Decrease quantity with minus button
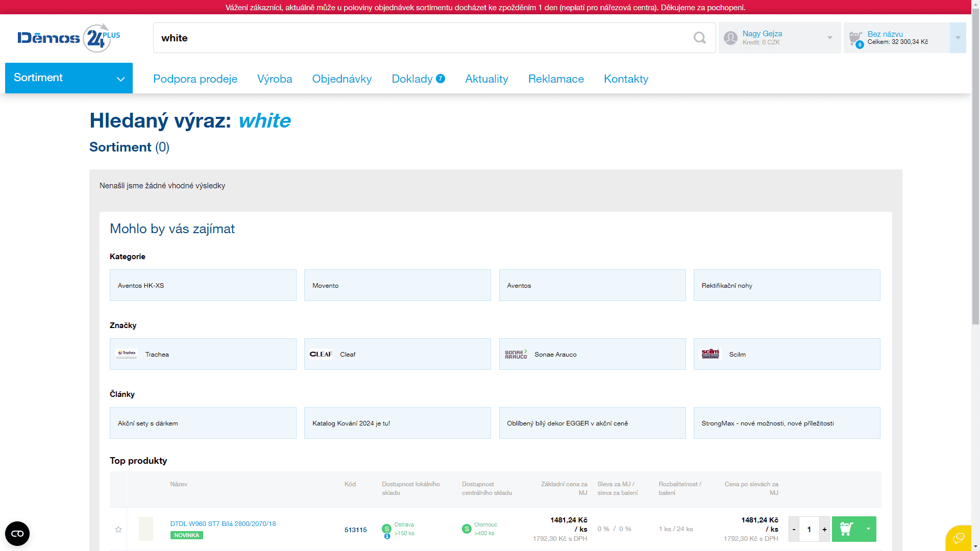 tap(794, 530)
